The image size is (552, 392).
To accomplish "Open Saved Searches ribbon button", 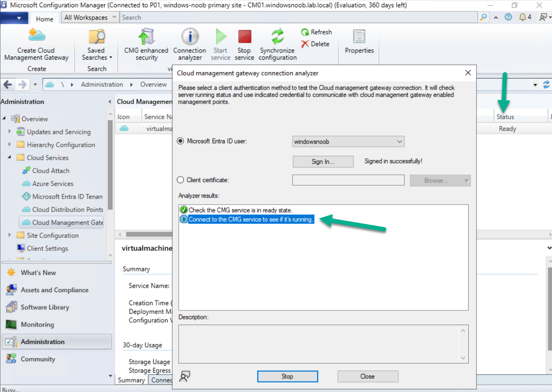I will pyautogui.click(x=97, y=45).
